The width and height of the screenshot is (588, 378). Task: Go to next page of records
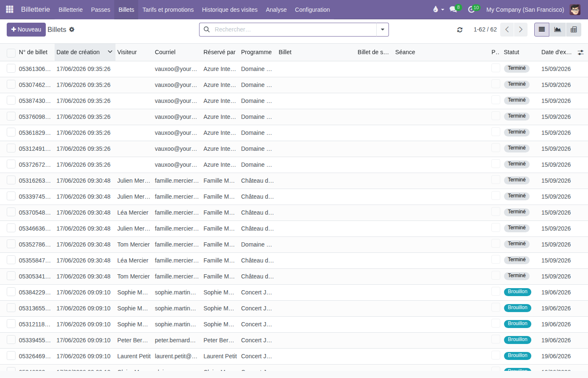click(521, 29)
